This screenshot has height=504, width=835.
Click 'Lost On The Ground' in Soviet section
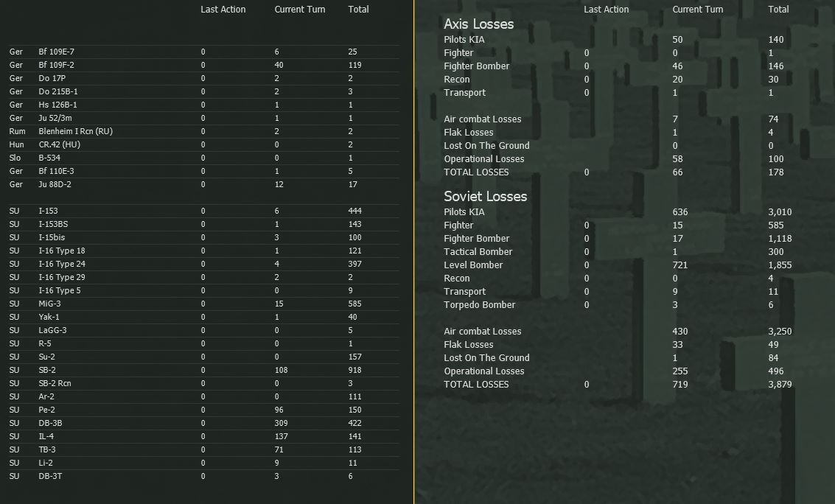click(x=486, y=357)
